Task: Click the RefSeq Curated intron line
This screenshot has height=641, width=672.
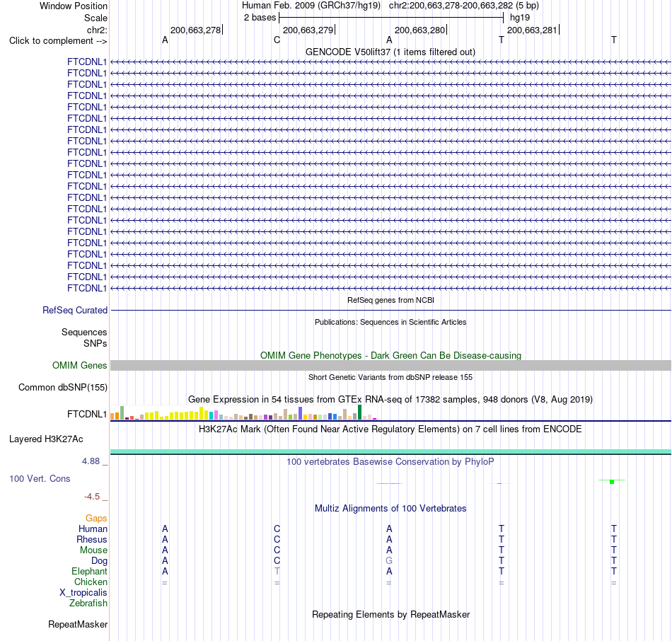Action: [391, 310]
